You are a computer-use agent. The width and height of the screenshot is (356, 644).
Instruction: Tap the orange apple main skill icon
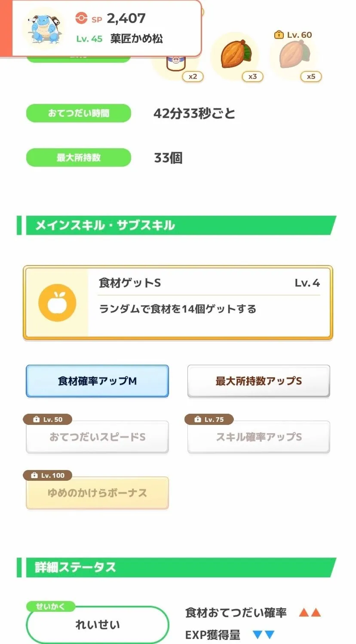point(57,303)
